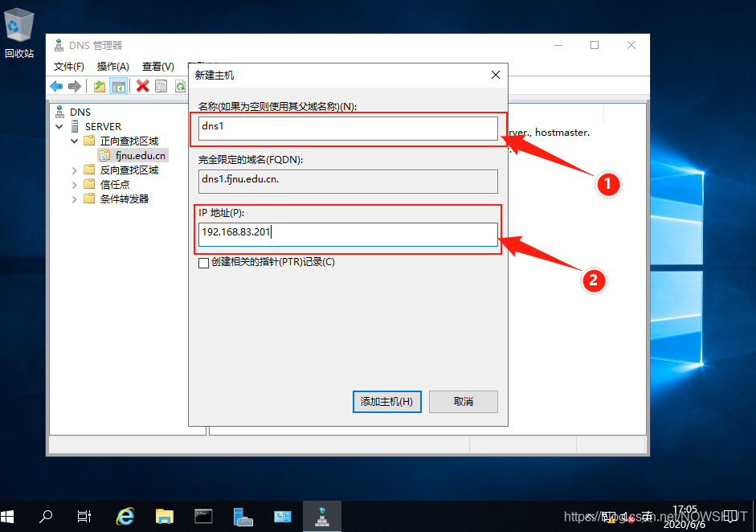756x532 pixels.
Task: Toggle the show/hide console tree icon
Action: click(118, 86)
